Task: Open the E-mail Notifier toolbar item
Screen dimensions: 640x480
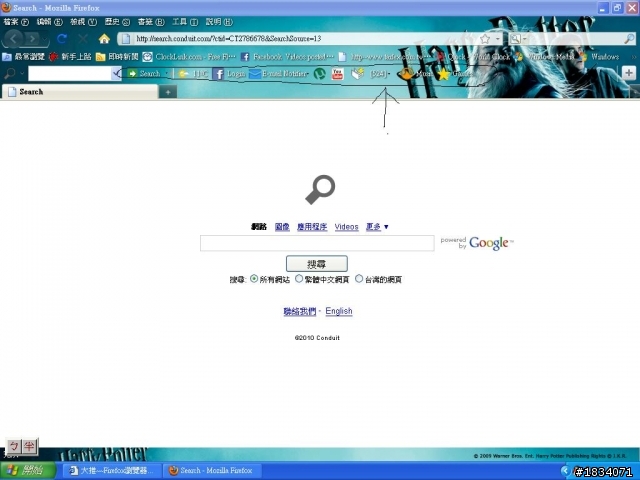Action: click(x=279, y=74)
